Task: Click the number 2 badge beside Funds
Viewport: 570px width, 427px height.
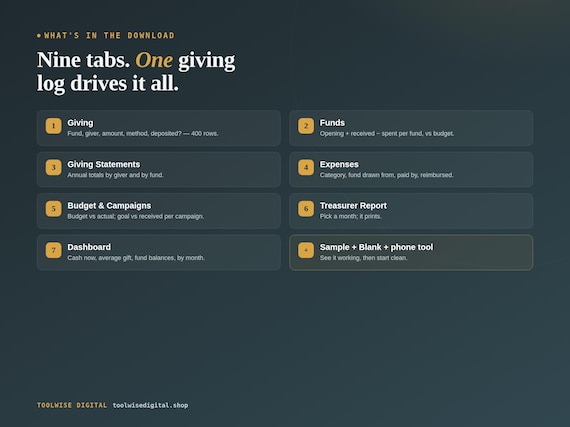Action: click(x=306, y=126)
